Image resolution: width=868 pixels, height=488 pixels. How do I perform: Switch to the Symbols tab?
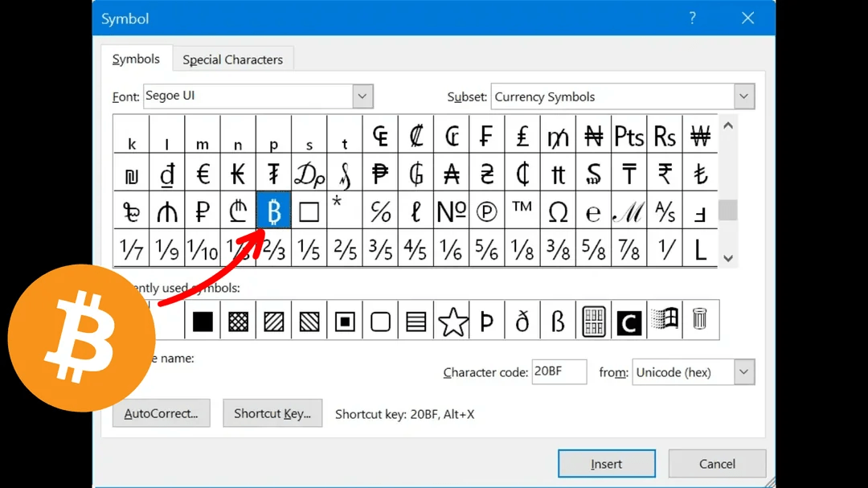[136, 59]
